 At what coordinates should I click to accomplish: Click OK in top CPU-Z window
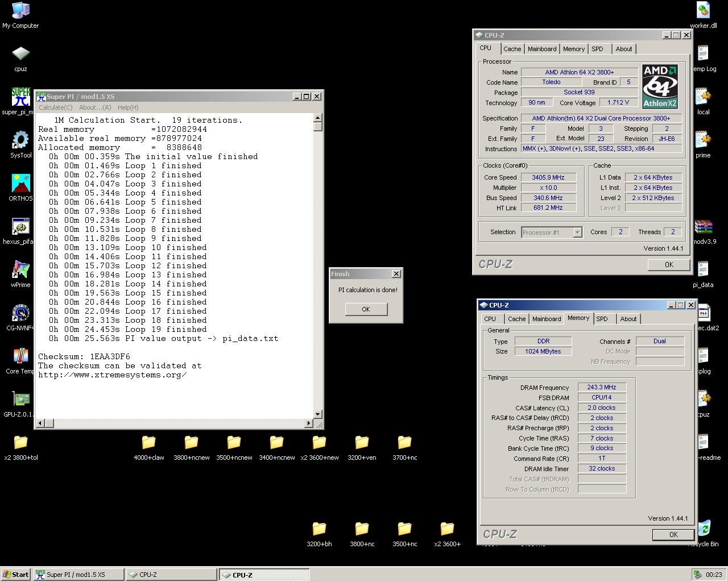[669, 265]
